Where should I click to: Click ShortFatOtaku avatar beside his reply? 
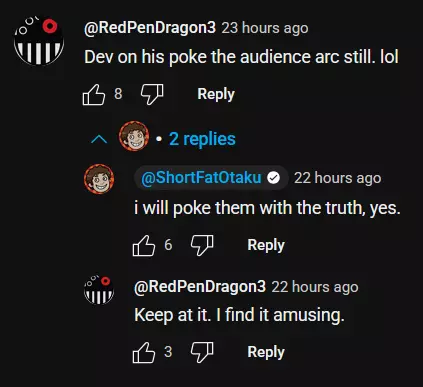tap(99, 179)
